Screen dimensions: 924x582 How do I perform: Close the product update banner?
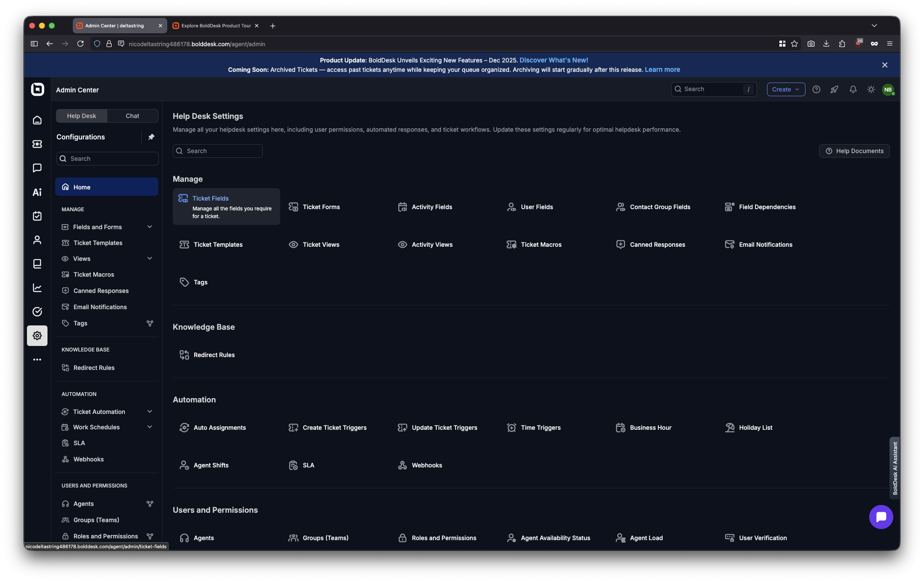pos(885,65)
